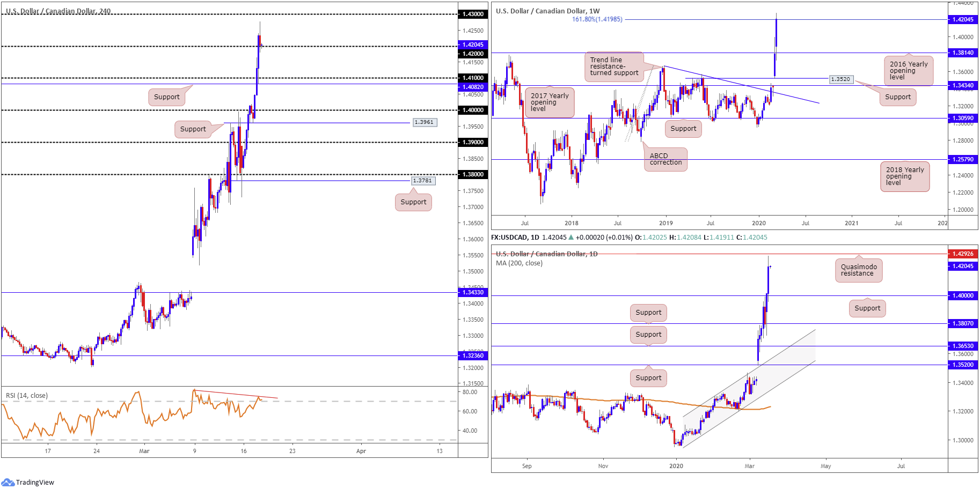This screenshot has width=980, height=489.
Task: Click the 1.3961 price box on 240 chart
Action: pos(424,122)
